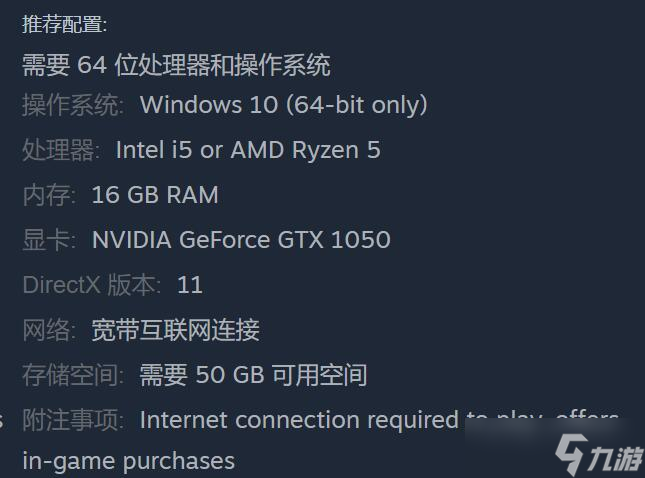Viewport: 645px width, 478px height.
Task: Click the 需要 50 GB 可用空间 text
Action: click(253, 375)
